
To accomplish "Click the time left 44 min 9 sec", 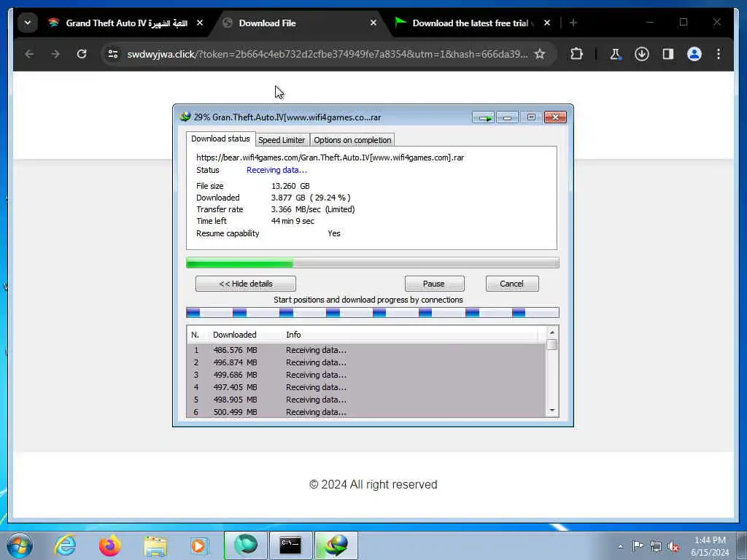I will coord(293,221).
